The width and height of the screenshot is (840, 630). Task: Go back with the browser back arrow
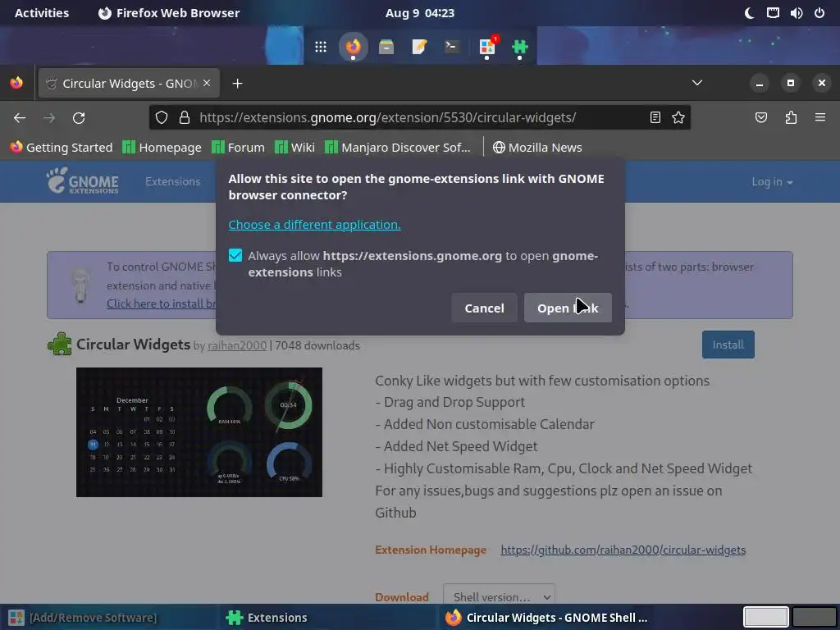[x=20, y=118]
